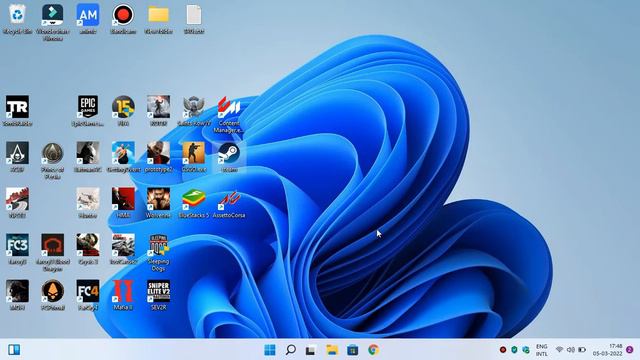Viewport: 640px width, 360px height.
Task: Launch Google Chrome from the taskbar
Action: (x=373, y=350)
